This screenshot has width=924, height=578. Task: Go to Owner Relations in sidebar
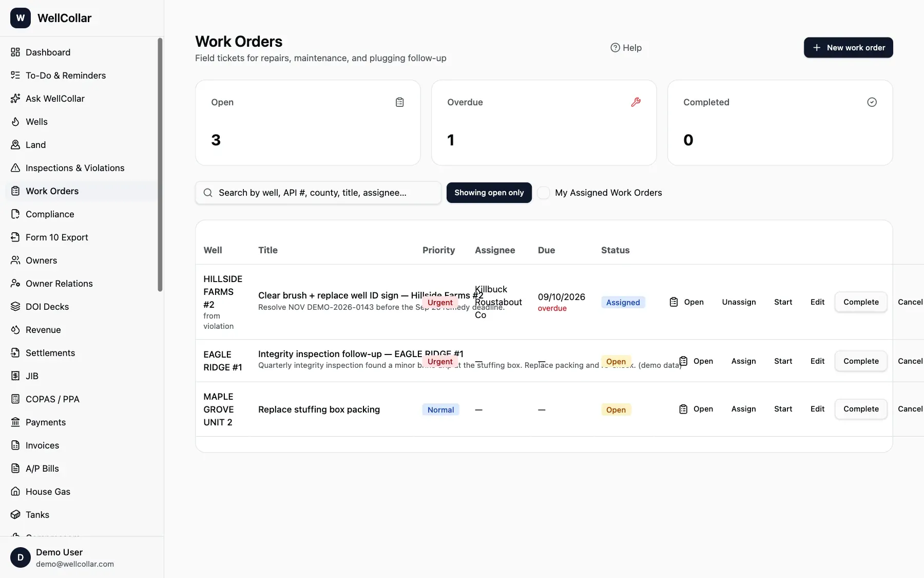click(82, 283)
